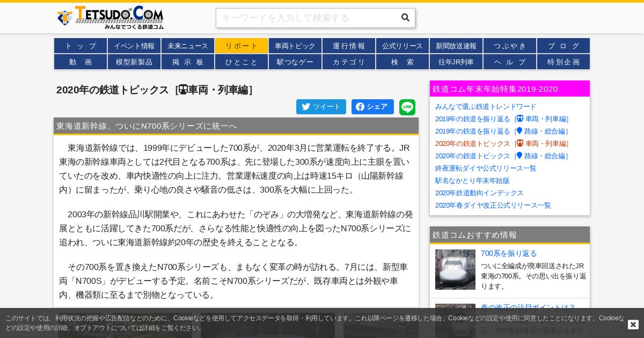Open 2020年の鉄道トピックス 車両・列車編 sidebar link
Viewport: 644px width, 338px height.
tap(502, 143)
